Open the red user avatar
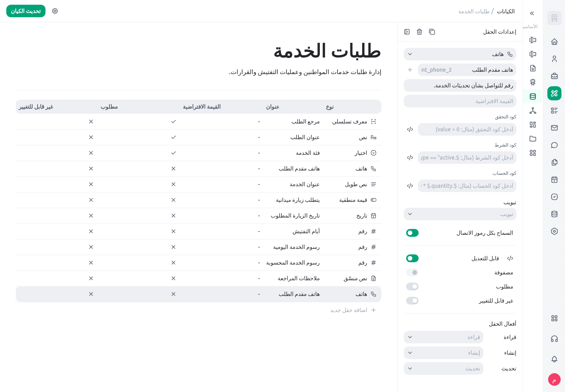The width and height of the screenshot is (565, 392). click(x=554, y=379)
